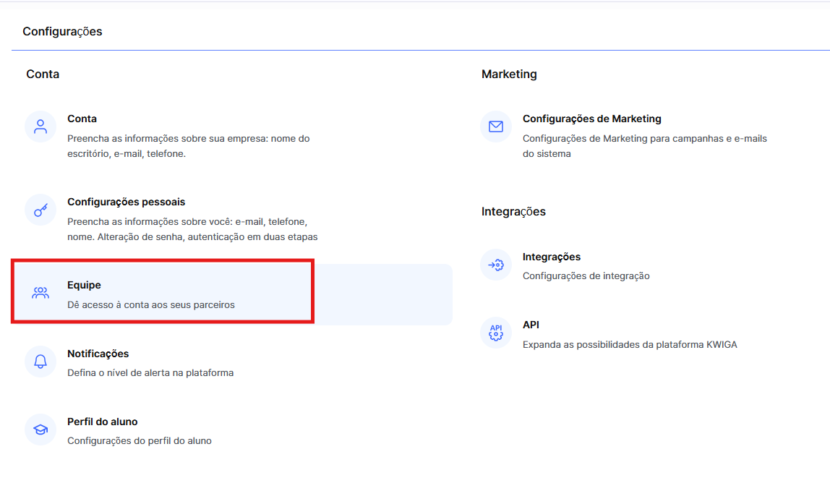Open Configurações de Marketing title
830x504 pixels.
591,119
